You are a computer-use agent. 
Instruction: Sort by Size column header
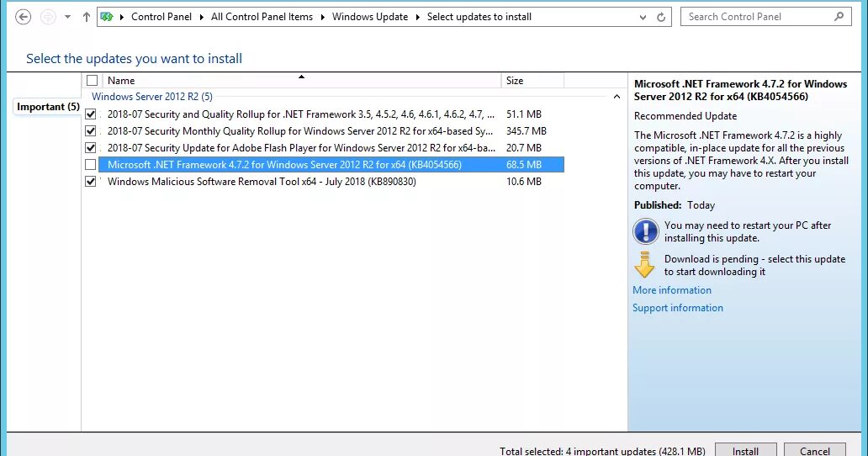click(532, 80)
